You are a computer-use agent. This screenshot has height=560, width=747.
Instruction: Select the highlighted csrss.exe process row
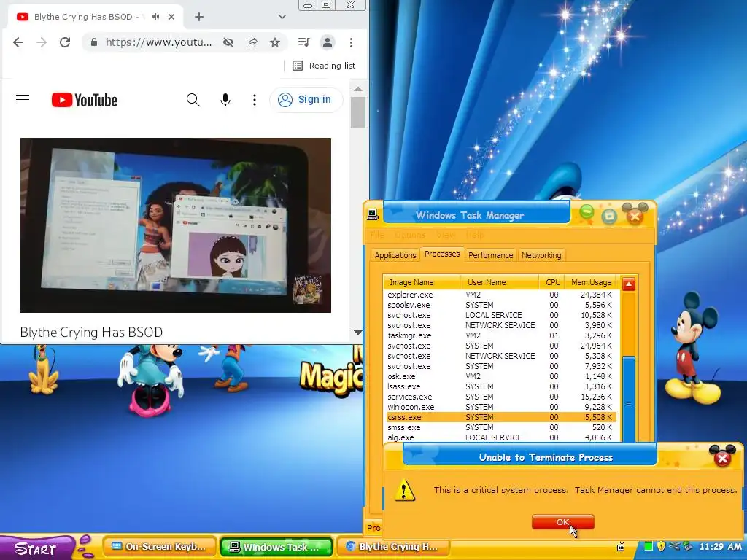[x=500, y=417]
